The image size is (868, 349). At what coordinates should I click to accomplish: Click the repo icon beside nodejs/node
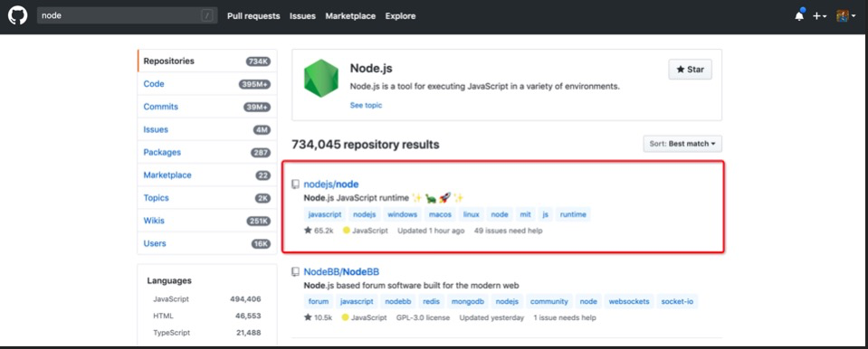click(296, 184)
